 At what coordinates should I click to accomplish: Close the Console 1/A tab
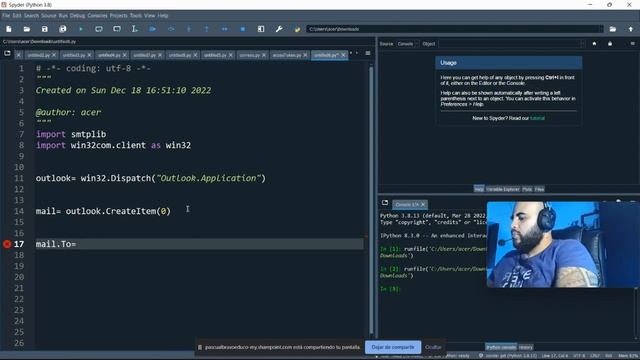point(423,204)
